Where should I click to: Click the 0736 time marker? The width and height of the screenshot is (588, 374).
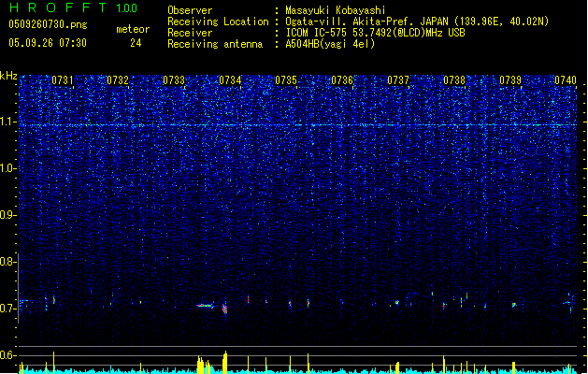click(x=342, y=80)
